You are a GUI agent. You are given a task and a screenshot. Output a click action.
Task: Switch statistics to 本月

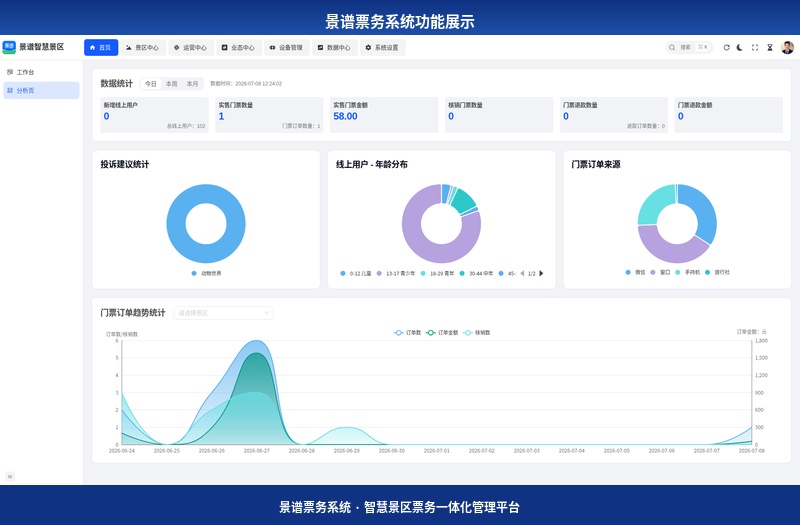[x=192, y=84]
